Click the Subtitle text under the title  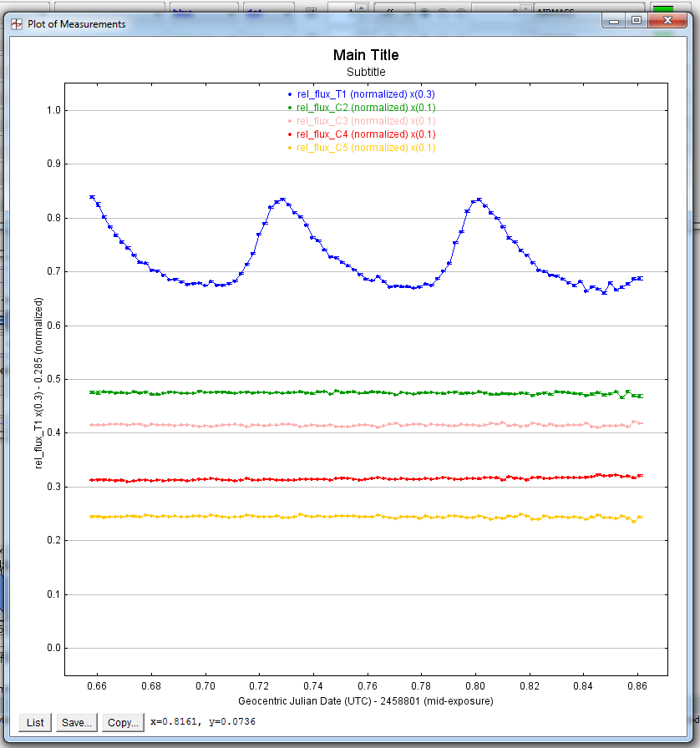tap(366, 72)
